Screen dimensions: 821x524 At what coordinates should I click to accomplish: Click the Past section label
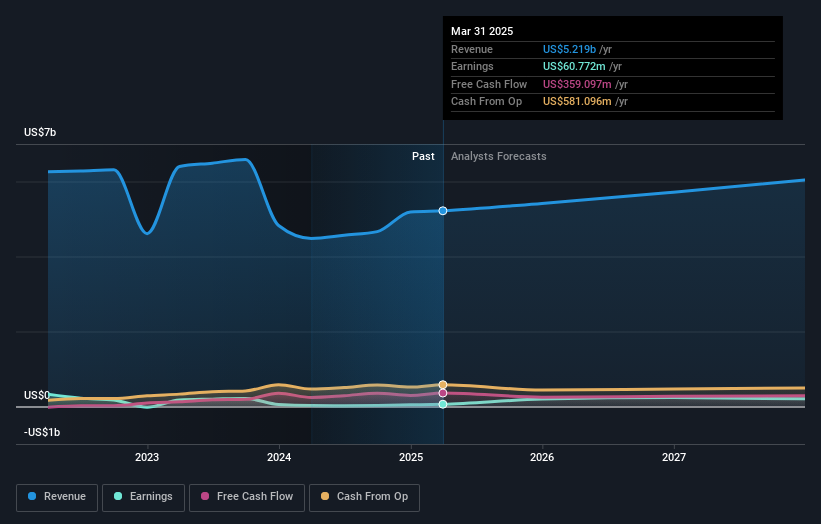(423, 157)
